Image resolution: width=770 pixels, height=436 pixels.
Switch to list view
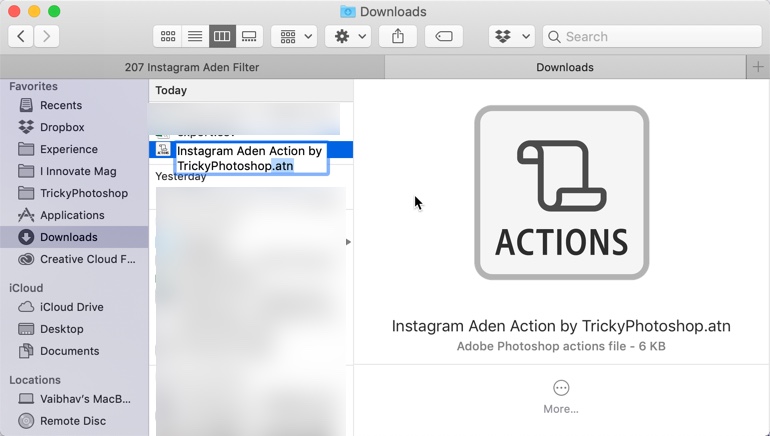click(x=195, y=36)
